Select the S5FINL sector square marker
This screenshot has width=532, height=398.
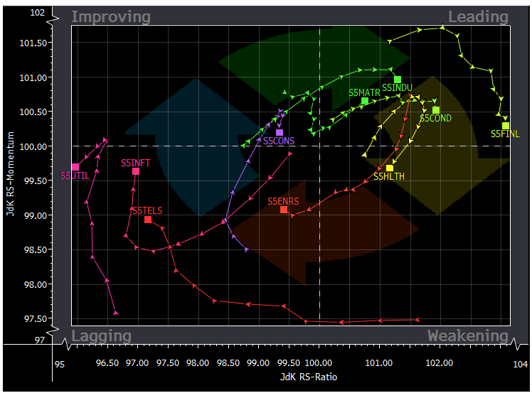pos(506,126)
